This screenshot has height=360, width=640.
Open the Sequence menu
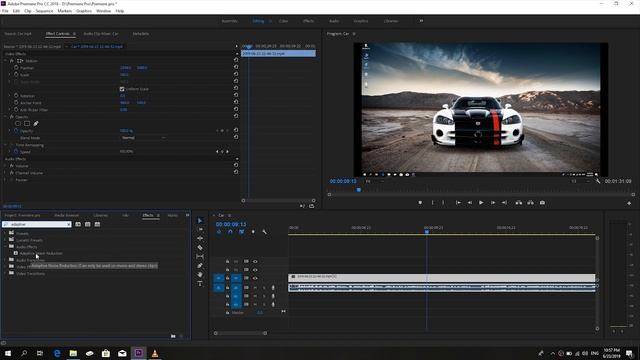pyautogui.click(x=44, y=11)
